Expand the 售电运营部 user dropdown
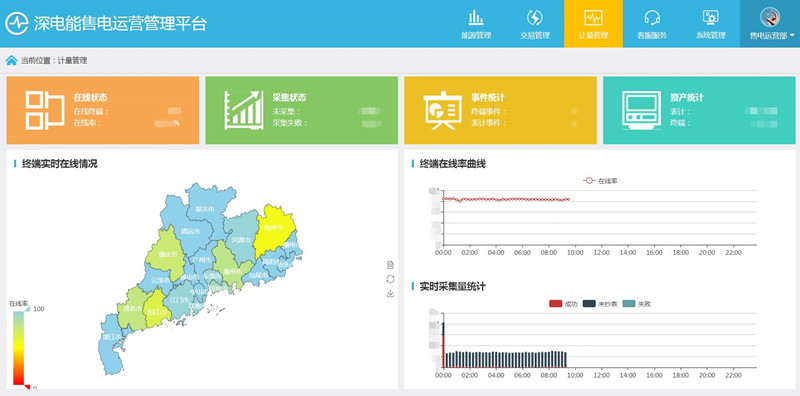The image size is (800, 396). [x=770, y=23]
